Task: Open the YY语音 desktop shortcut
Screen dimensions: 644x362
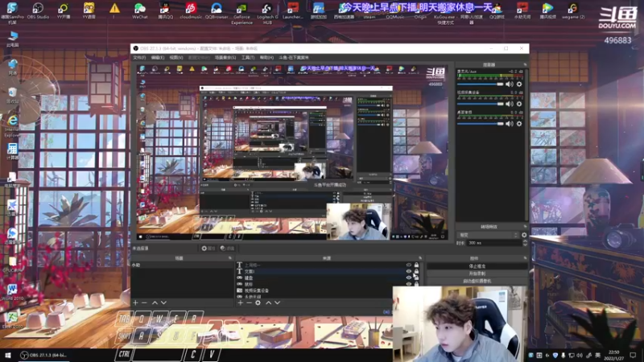Action: pyautogui.click(x=89, y=10)
